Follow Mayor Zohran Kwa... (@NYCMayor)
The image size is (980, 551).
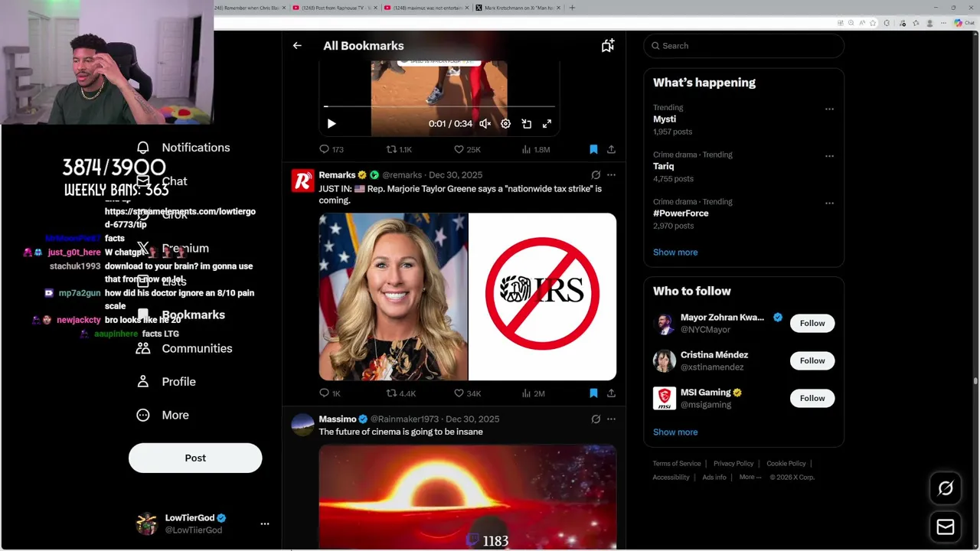(812, 323)
